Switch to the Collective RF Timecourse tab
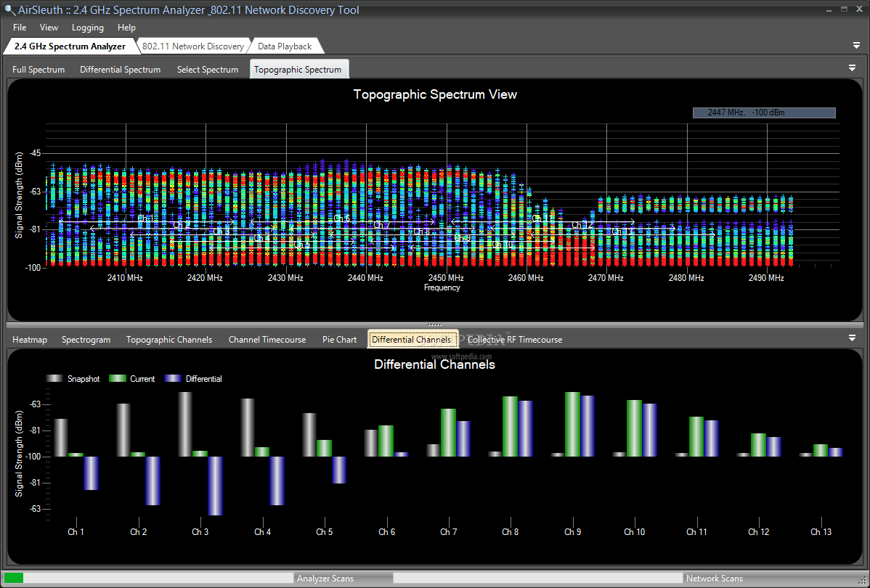This screenshot has height=588, width=870. (x=515, y=340)
